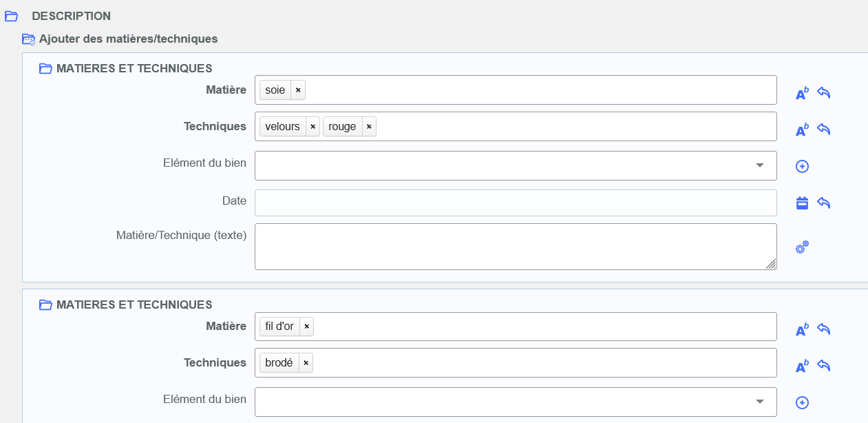Click plus icon beside second Elément du bien

tap(802, 402)
